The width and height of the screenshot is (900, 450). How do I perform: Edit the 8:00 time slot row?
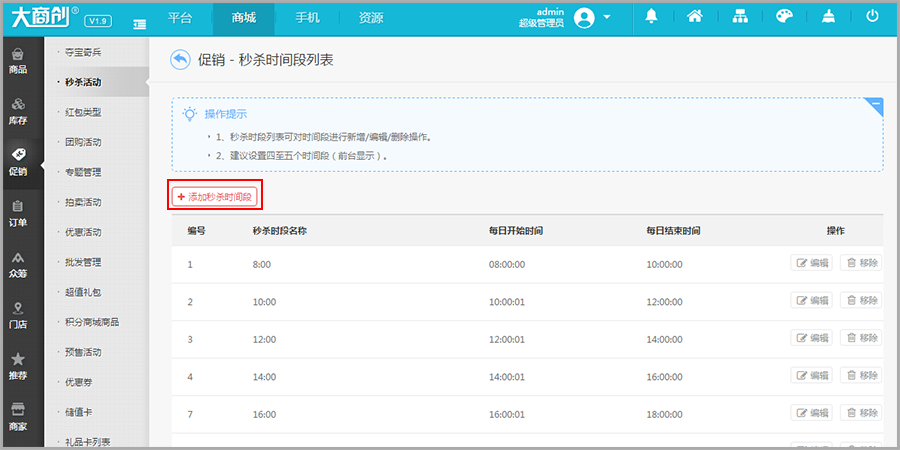coord(811,263)
